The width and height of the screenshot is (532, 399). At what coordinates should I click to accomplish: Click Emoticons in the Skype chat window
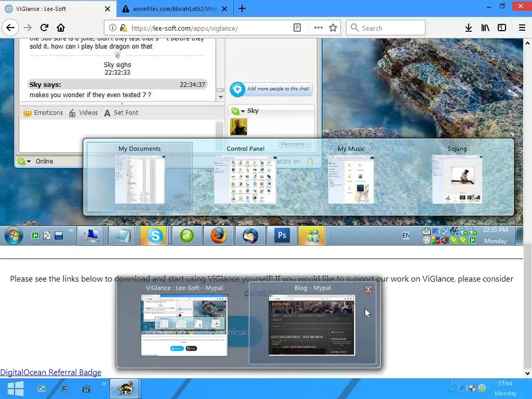pos(43,113)
